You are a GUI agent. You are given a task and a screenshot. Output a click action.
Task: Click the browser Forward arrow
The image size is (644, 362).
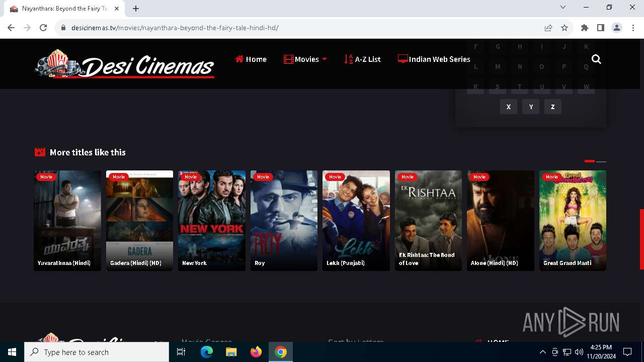coord(27,28)
